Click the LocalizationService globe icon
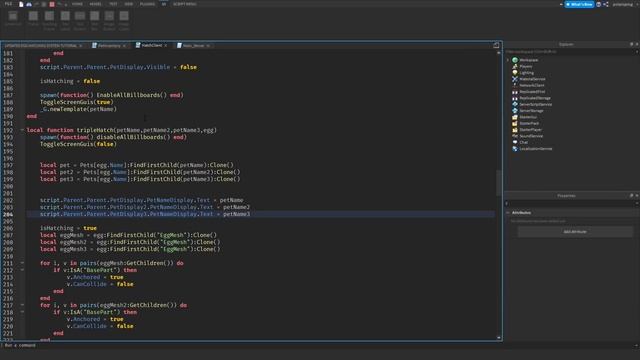Screen dimensions: 640x360 tap(515, 149)
